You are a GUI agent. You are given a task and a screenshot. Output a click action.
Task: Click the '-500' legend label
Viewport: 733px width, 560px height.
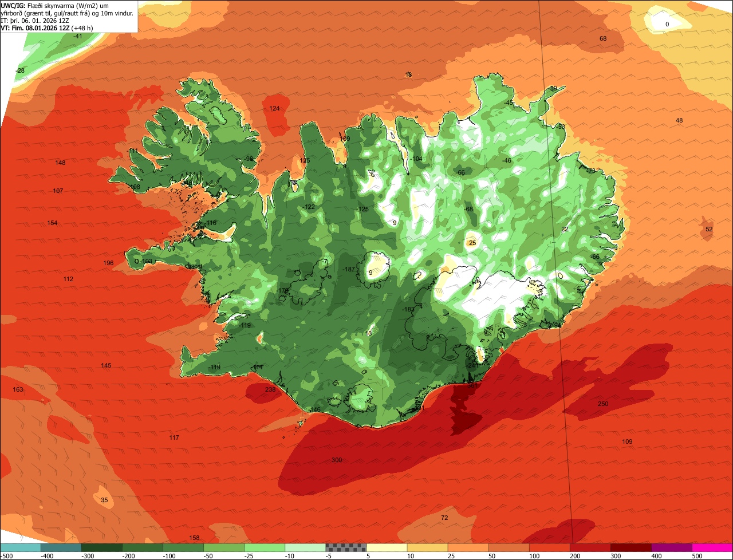(x=6, y=555)
